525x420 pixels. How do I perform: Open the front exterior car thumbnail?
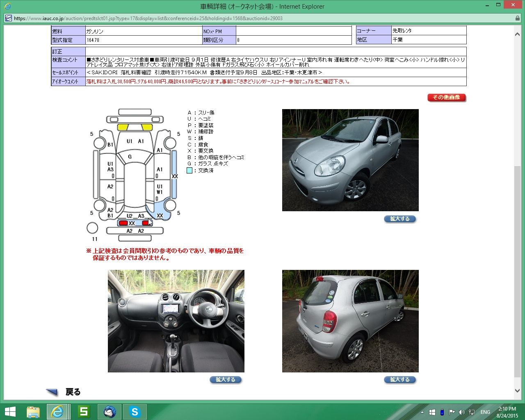point(350,160)
